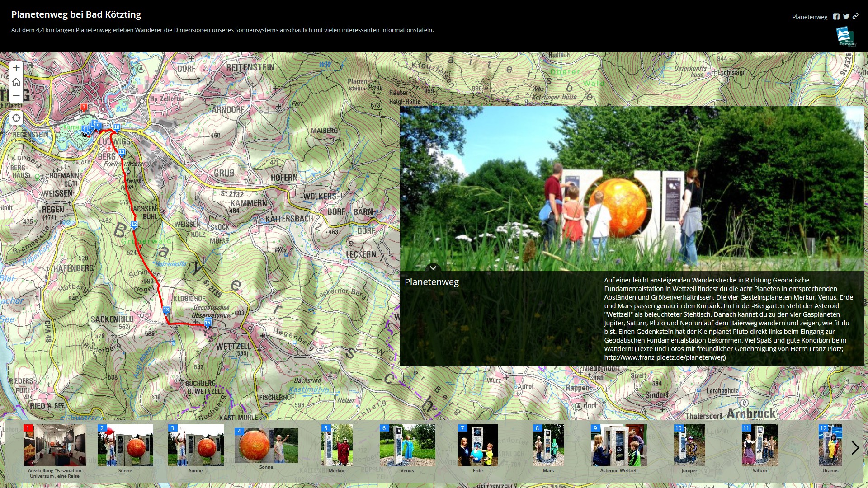The width and height of the screenshot is (868, 488).
Task: Share the story on Twitter
Action: (846, 17)
